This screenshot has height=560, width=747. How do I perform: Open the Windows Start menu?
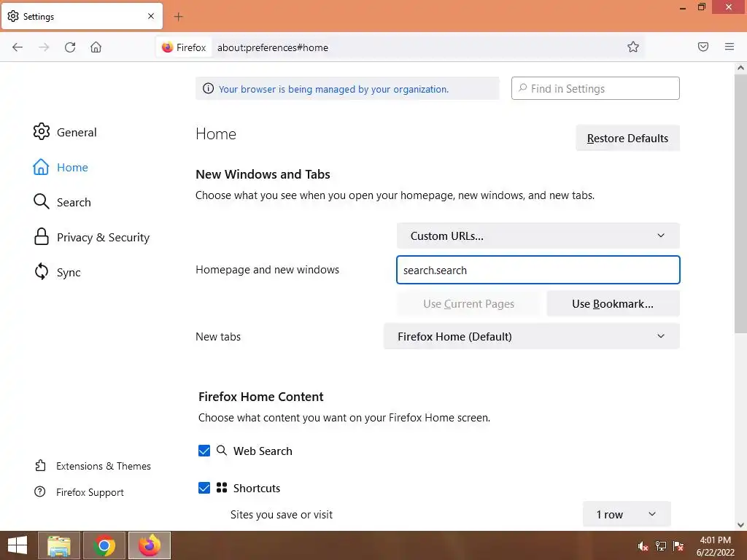point(18,545)
